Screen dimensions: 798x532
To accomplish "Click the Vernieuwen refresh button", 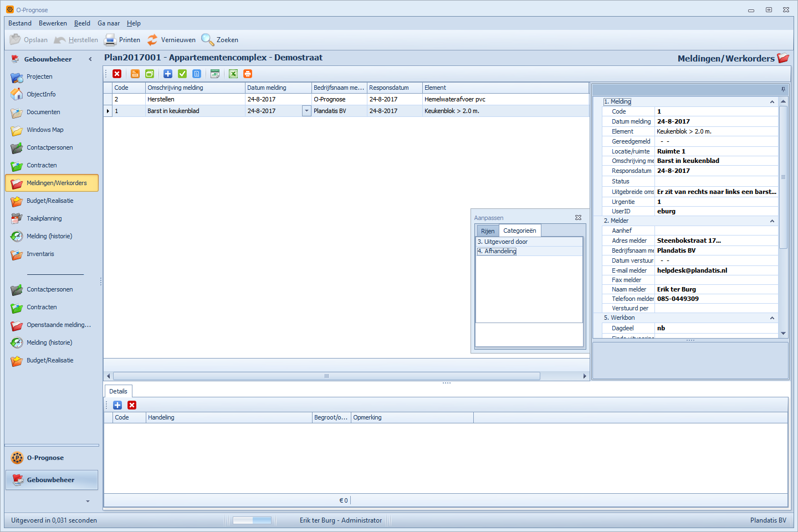I will 171,40.
